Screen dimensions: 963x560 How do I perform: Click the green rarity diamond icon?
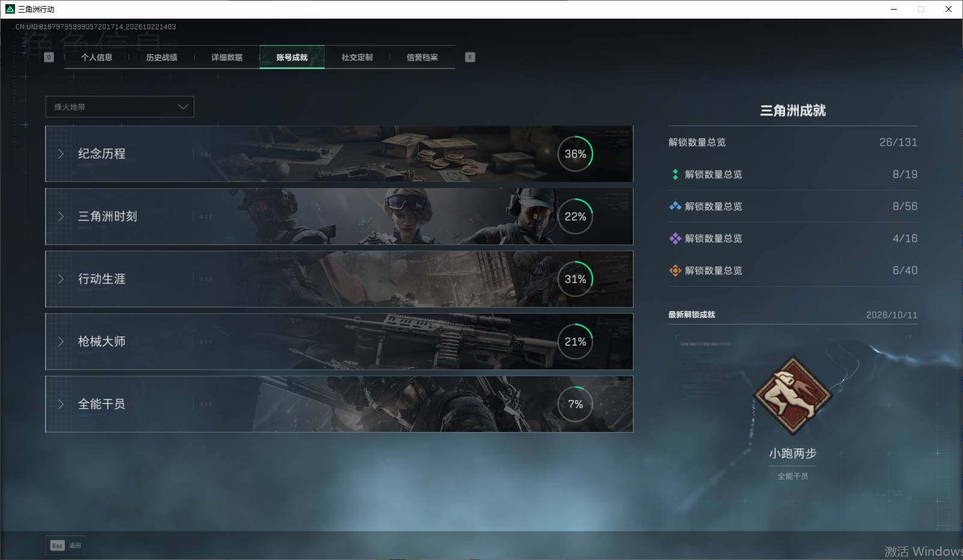pyautogui.click(x=675, y=174)
